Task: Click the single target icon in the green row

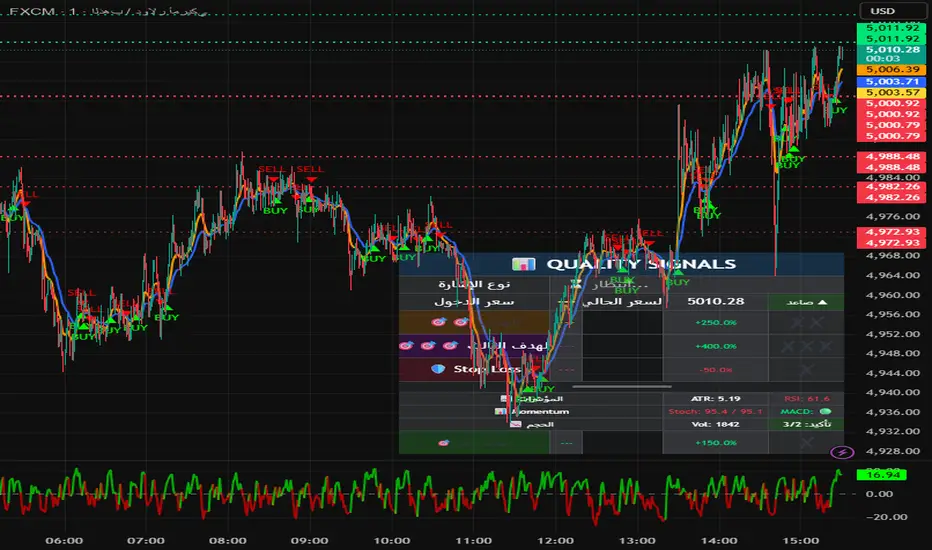Action: click(x=443, y=443)
